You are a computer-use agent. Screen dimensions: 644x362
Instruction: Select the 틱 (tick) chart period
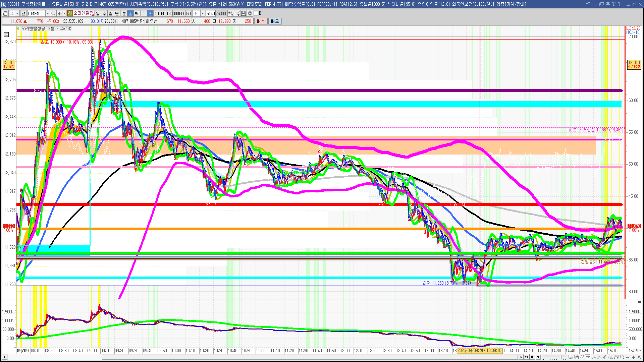(137, 13)
